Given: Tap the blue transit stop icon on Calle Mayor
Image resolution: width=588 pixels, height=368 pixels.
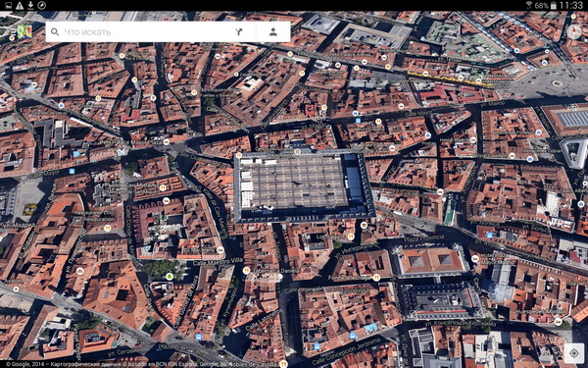Looking at the screenshot, I should tap(358, 121).
